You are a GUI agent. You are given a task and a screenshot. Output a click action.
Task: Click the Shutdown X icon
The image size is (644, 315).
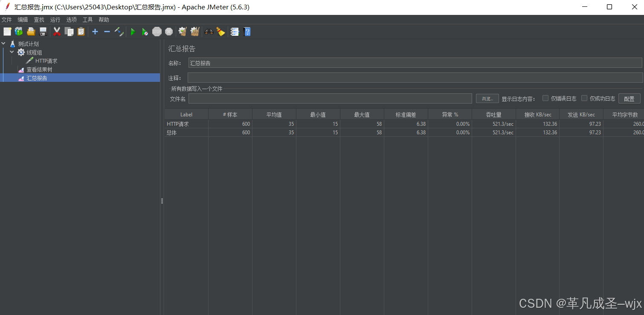pyautogui.click(x=169, y=32)
